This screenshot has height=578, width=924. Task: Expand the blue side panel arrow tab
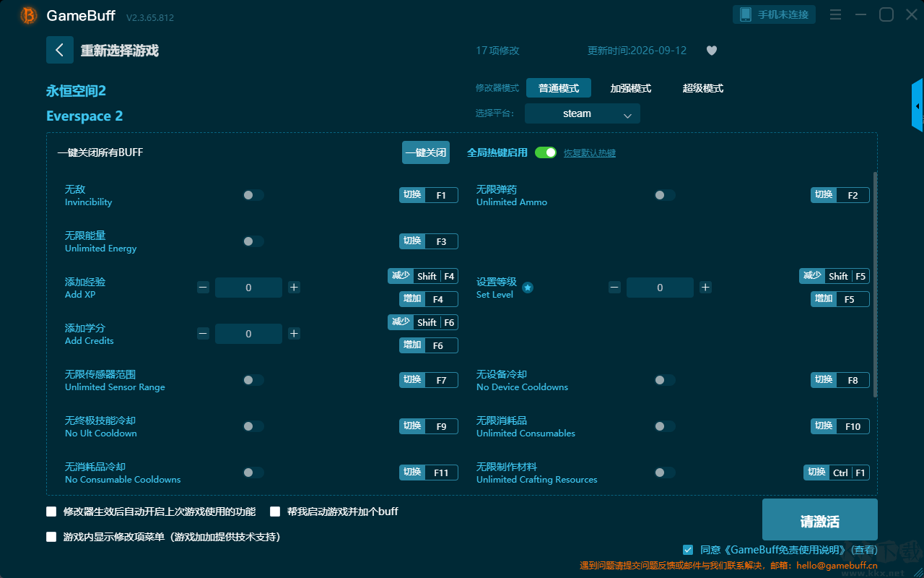[x=918, y=105]
